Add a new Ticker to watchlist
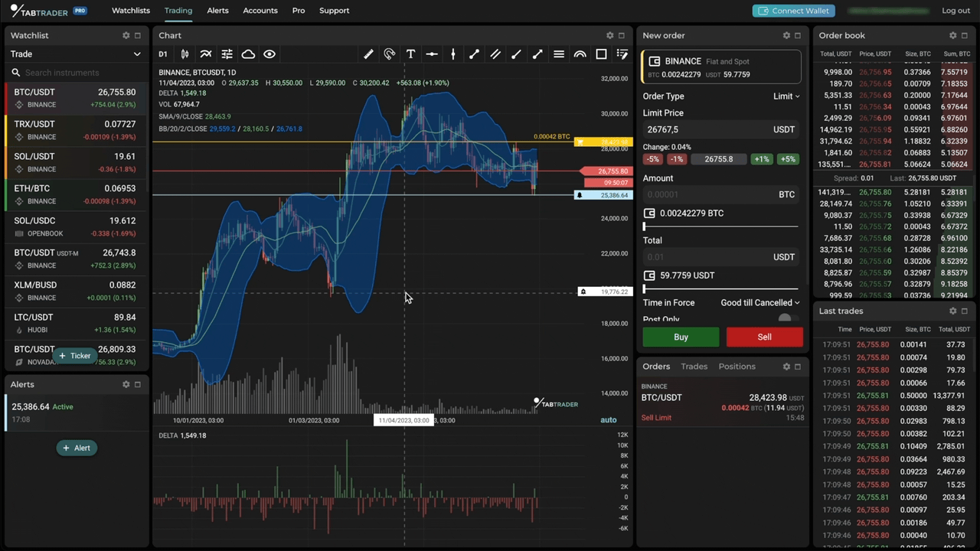This screenshot has height=551, width=980. pyautogui.click(x=75, y=356)
